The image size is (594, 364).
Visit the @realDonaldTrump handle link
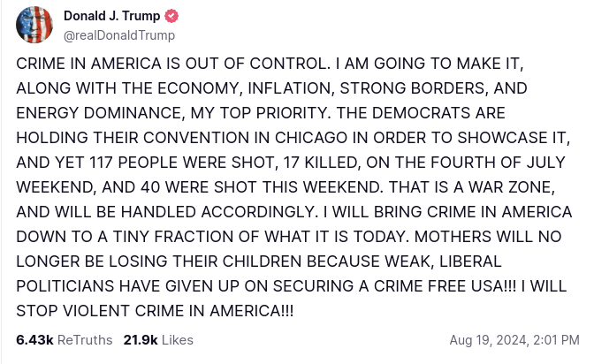119,35
